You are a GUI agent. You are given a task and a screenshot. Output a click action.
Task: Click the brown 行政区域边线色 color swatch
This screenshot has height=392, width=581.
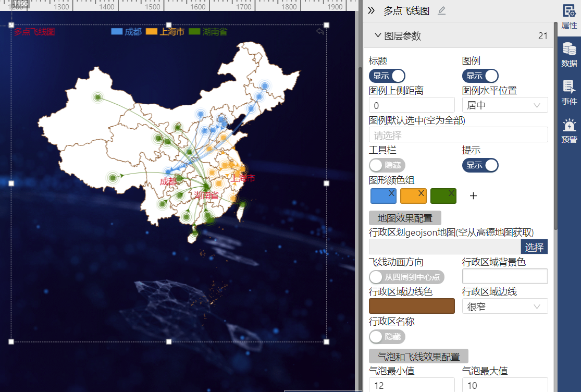[x=412, y=306]
